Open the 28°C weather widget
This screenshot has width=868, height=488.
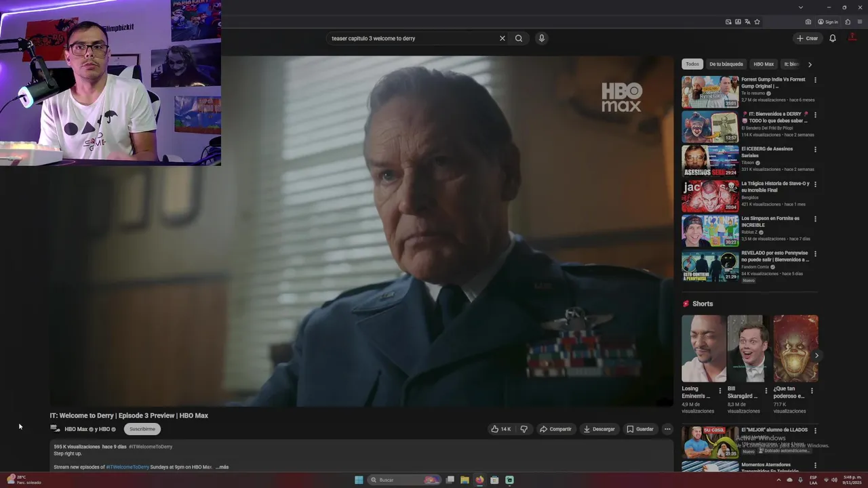click(23, 480)
